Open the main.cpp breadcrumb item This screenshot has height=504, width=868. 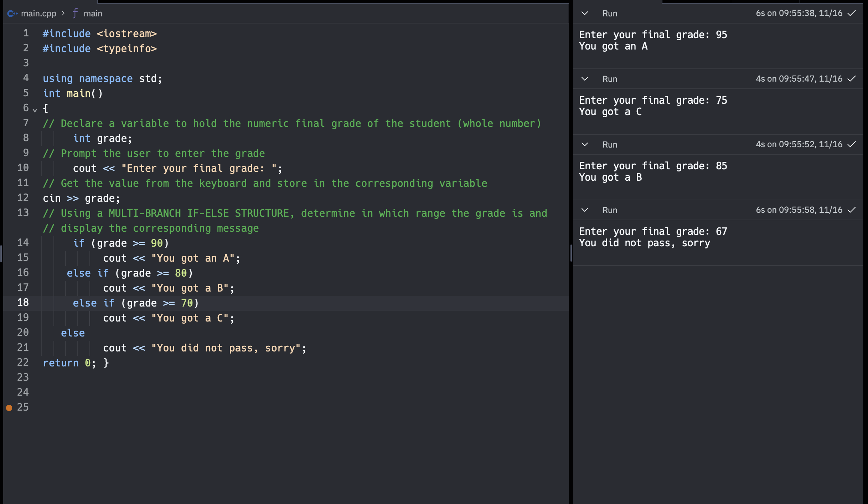pos(38,14)
